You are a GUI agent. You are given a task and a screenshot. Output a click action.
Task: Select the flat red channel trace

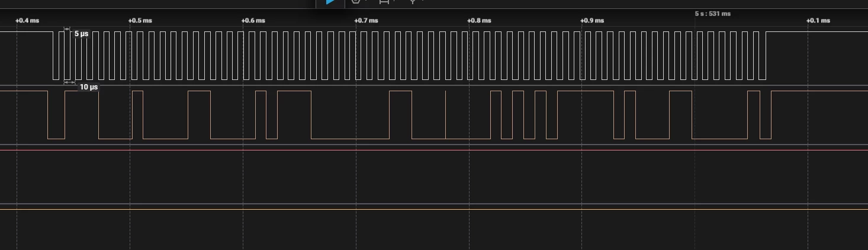click(434, 150)
